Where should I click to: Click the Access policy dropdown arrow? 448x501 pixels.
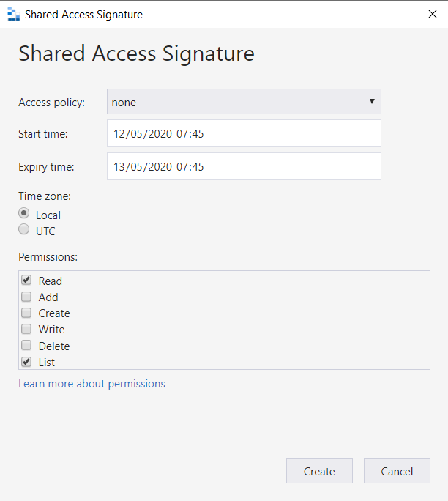coord(372,102)
